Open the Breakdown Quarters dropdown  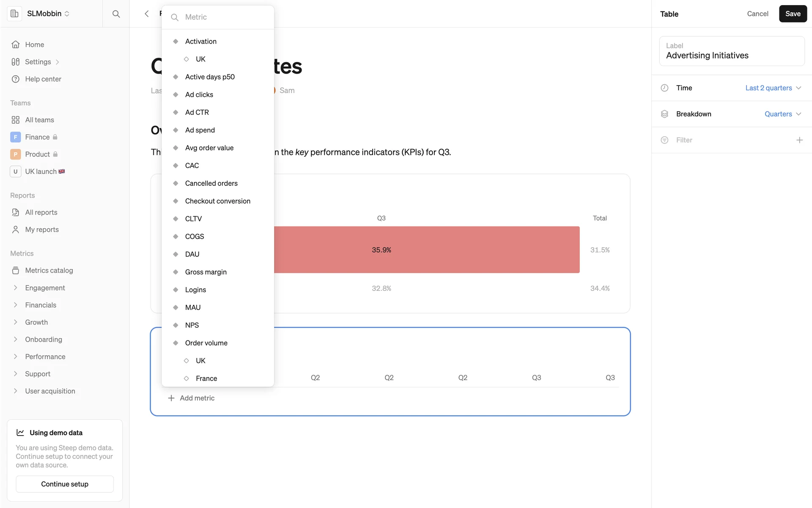782,114
